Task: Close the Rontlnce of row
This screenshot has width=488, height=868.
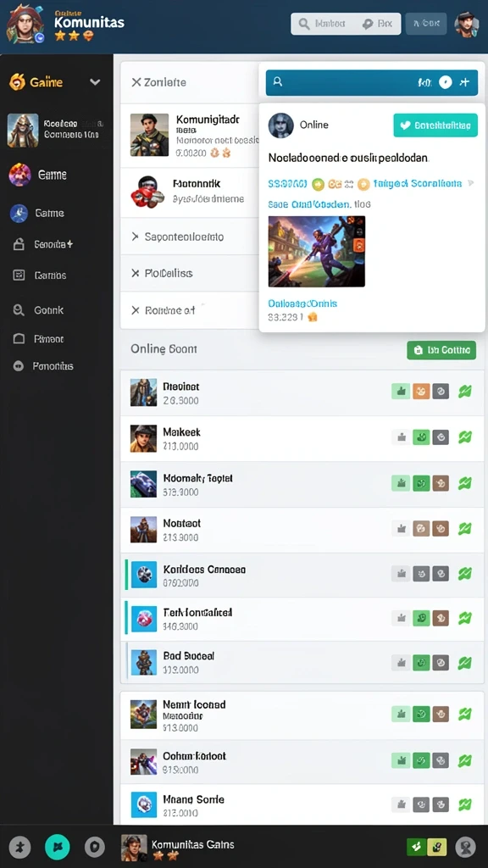Action: (135, 310)
